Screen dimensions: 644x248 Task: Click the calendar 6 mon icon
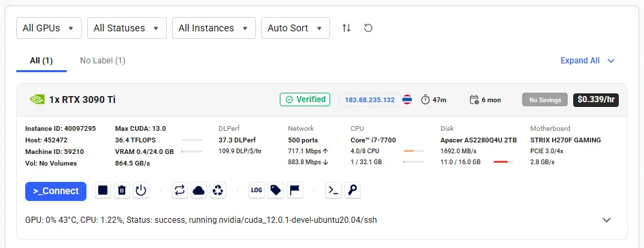[x=474, y=99]
